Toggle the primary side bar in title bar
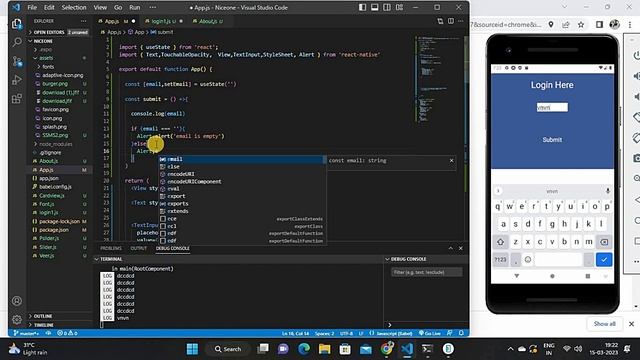640x360 pixels. pyautogui.click(x=362, y=7)
